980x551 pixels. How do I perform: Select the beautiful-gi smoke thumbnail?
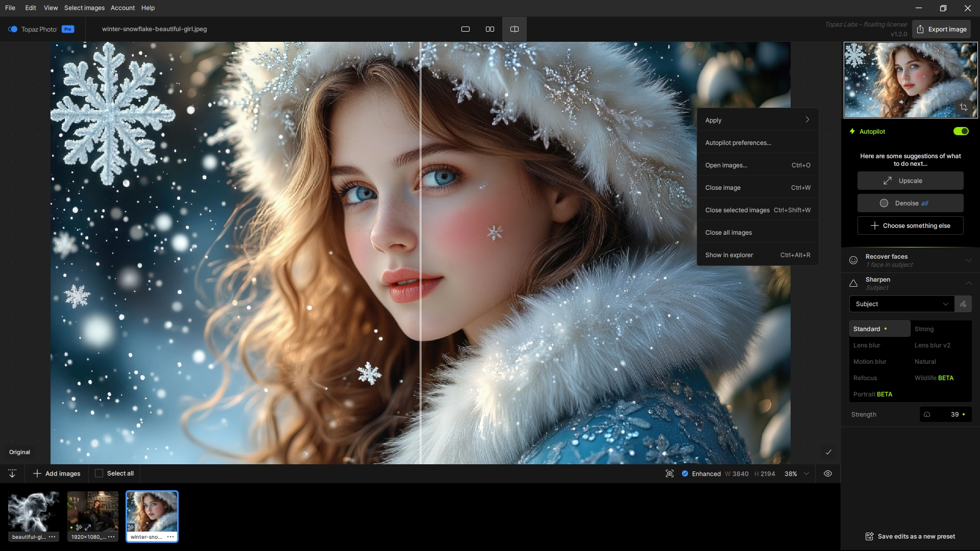[x=34, y=511]
